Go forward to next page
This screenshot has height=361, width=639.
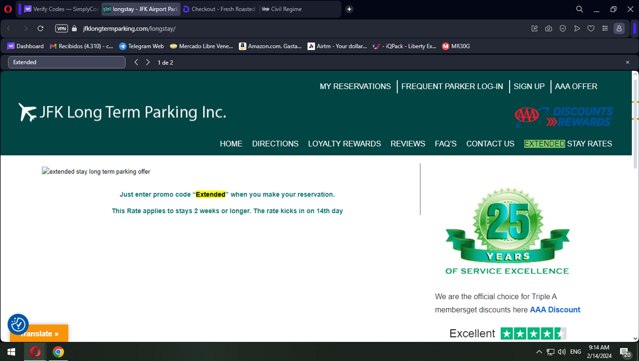pyautogui.click(x=25, y=29)
